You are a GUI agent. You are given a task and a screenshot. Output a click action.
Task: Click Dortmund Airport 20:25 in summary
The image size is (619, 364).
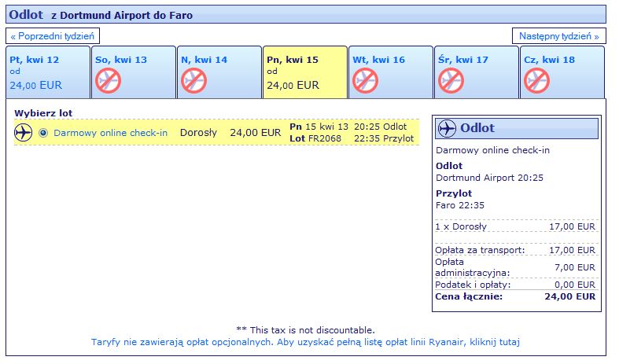(489, 178)
